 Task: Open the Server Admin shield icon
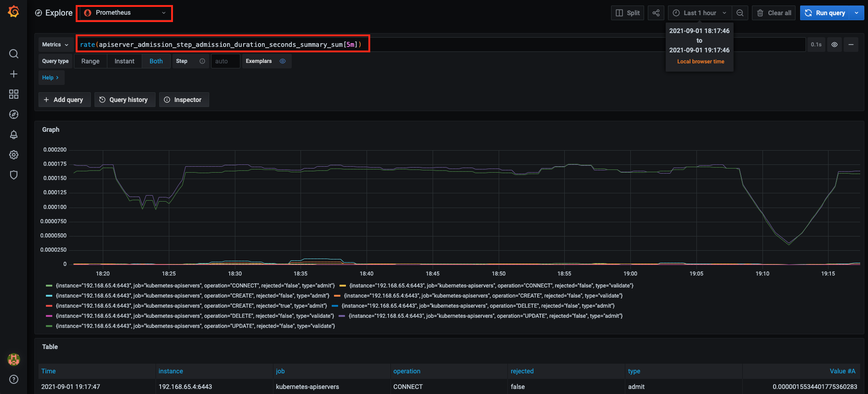(14, 175)
